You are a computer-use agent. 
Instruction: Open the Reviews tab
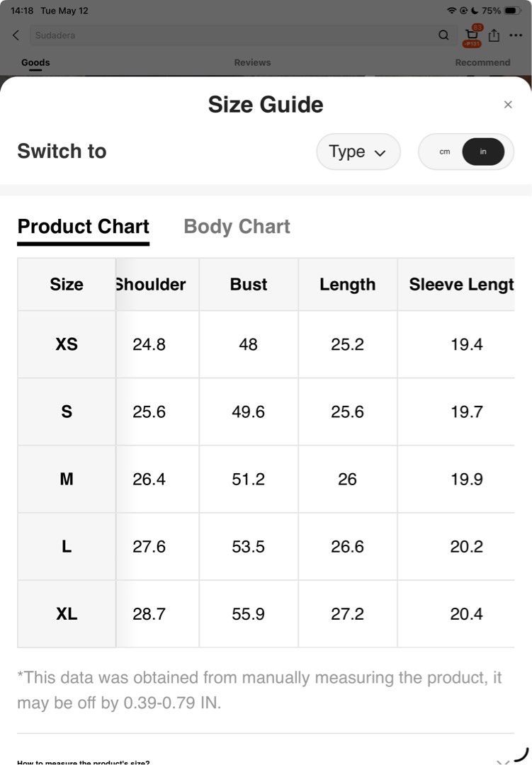[x=252, y=62]
